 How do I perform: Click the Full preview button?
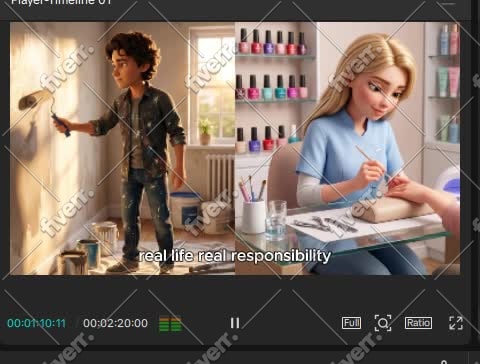[x=351, y=323]
